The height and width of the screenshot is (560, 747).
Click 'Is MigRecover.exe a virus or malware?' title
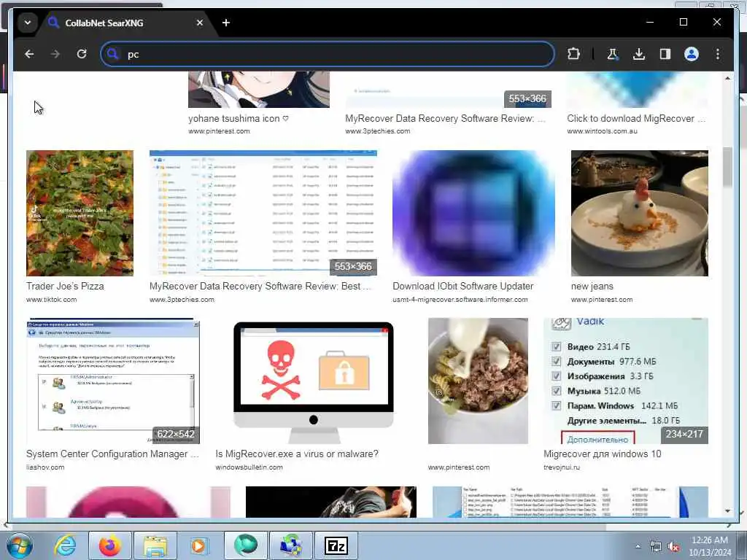point(297,454)
